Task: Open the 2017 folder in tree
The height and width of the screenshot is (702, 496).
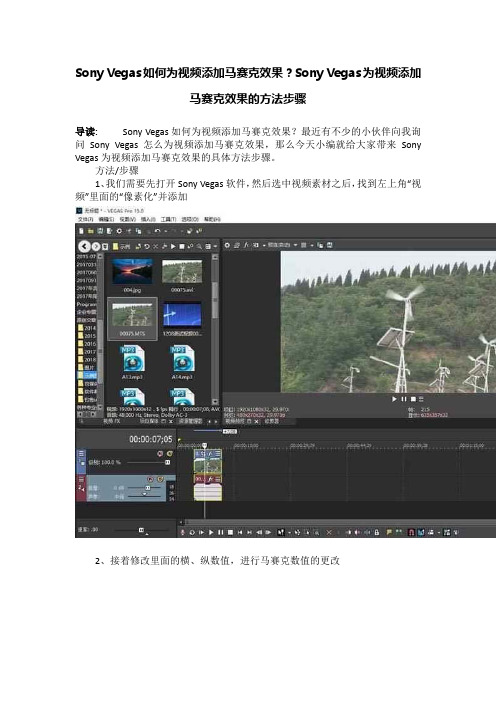Action: 87,352
